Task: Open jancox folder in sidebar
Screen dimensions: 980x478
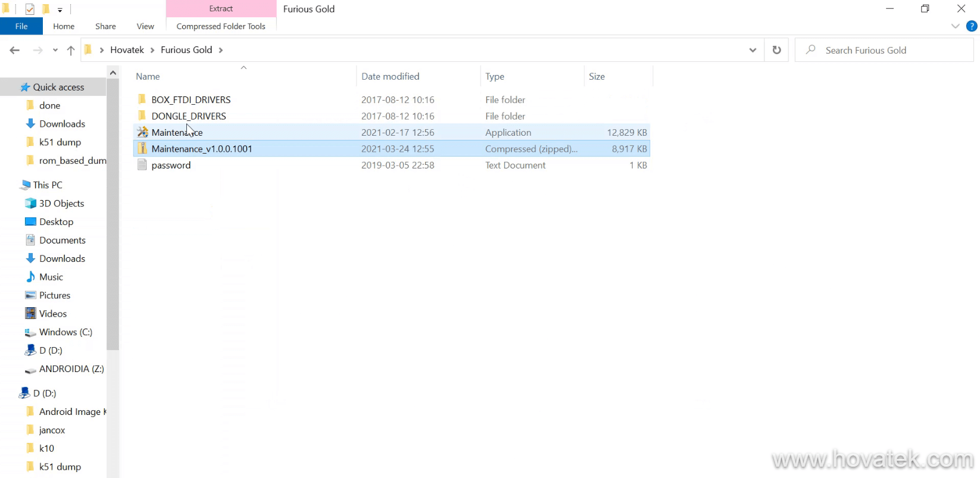Action: tap(52, 430)
